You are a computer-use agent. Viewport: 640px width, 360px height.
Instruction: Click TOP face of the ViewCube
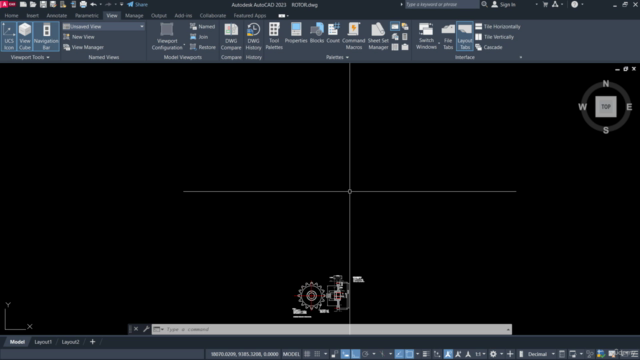point(606,107)
